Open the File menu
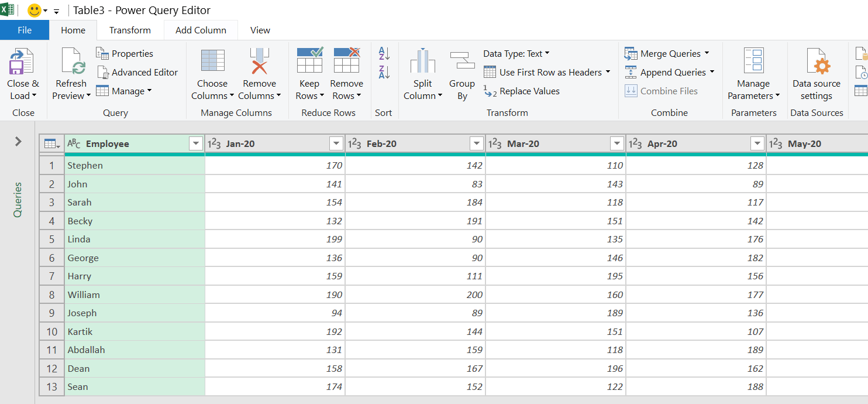This screenshot has height=404, width=868. pos(24,30)
